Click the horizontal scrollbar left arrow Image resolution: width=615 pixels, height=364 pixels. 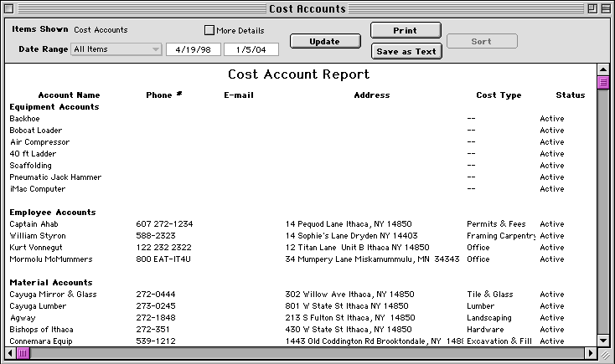click(x=9, y=353)
